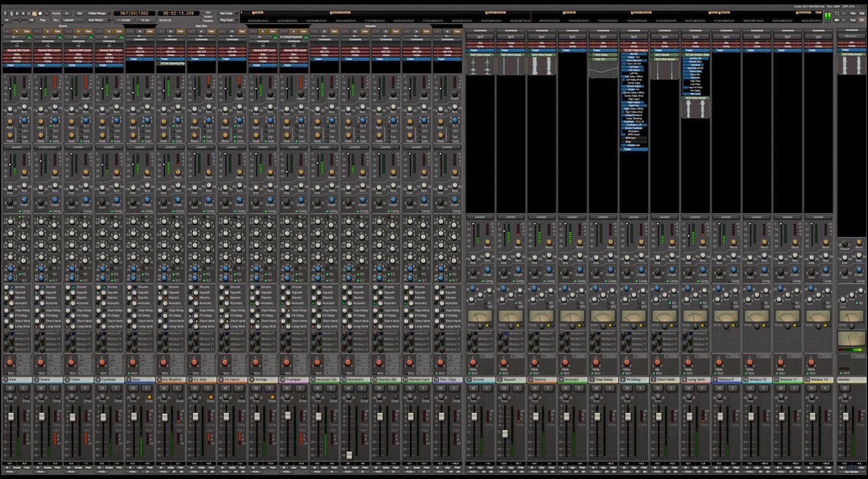Open the Layered record mode dropdown
The height and width of the screenshot is (479, 868).
73,20
